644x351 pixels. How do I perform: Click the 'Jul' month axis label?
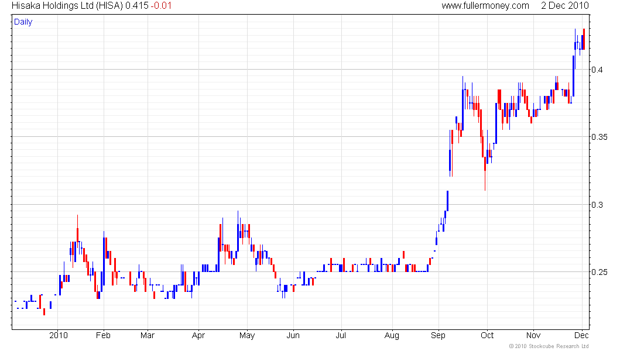341,335
